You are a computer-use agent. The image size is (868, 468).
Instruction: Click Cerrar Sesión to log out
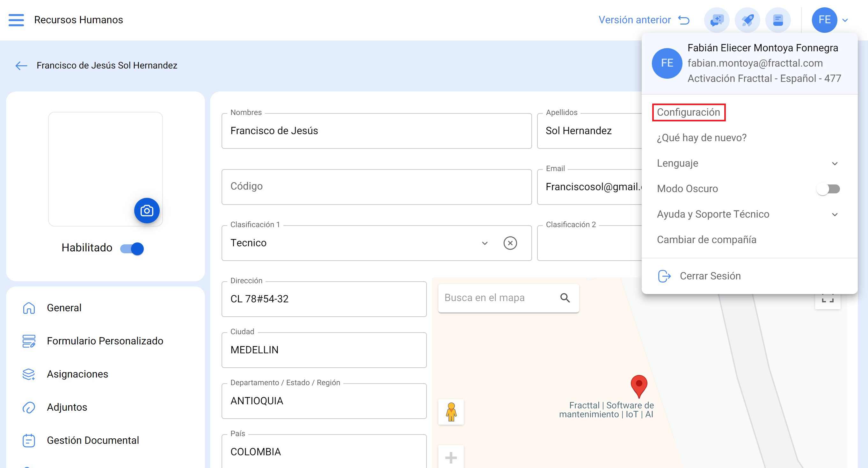point(710,276)
